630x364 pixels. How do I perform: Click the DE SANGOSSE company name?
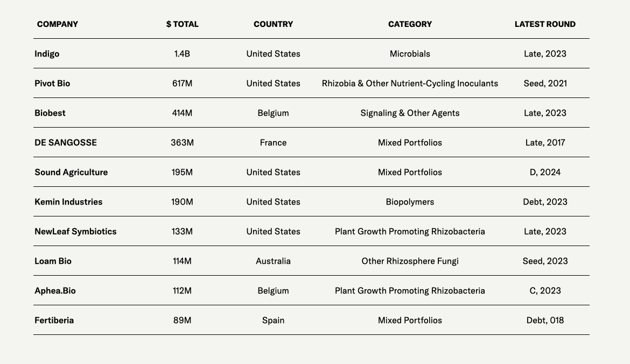pyautogui.click(x=66, y=143)
